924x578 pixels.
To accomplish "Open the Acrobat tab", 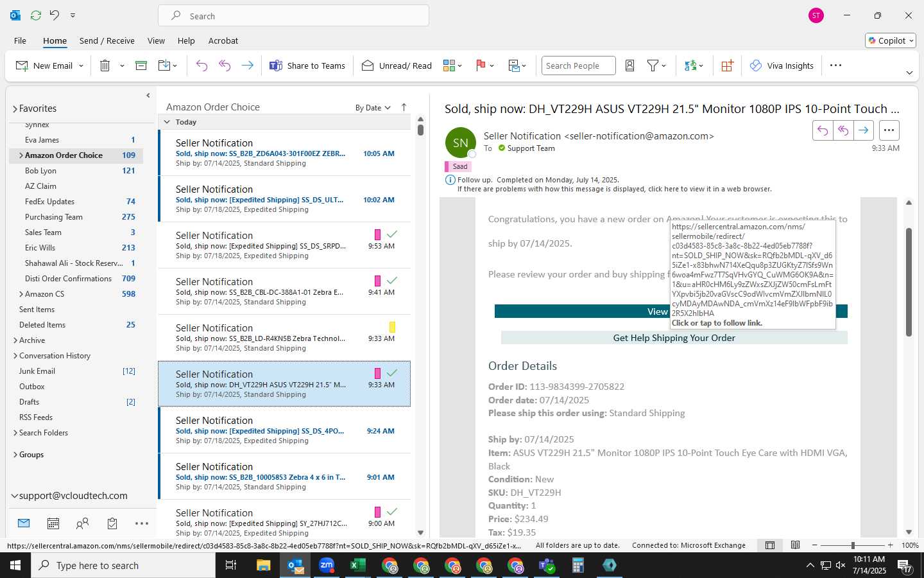I will click(x=223, y=40).
